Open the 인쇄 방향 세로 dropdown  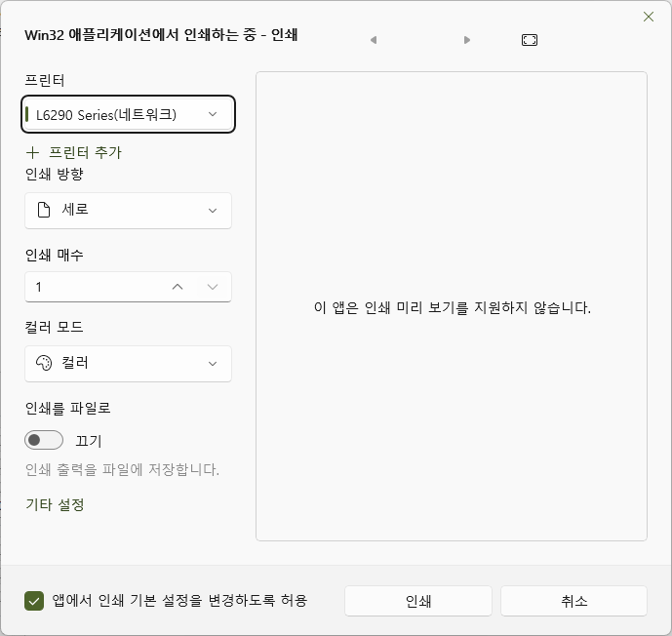[128, 211]
